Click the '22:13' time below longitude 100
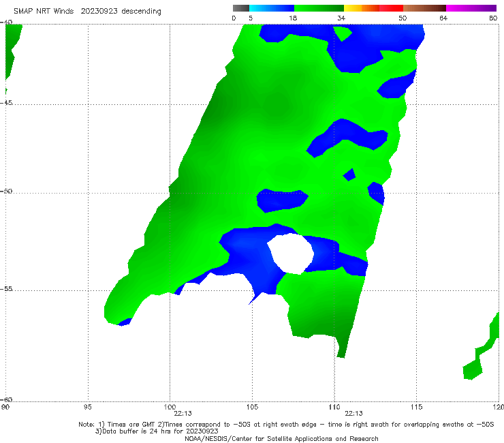Screen dimensions: 504x443 tap(183, 414)
